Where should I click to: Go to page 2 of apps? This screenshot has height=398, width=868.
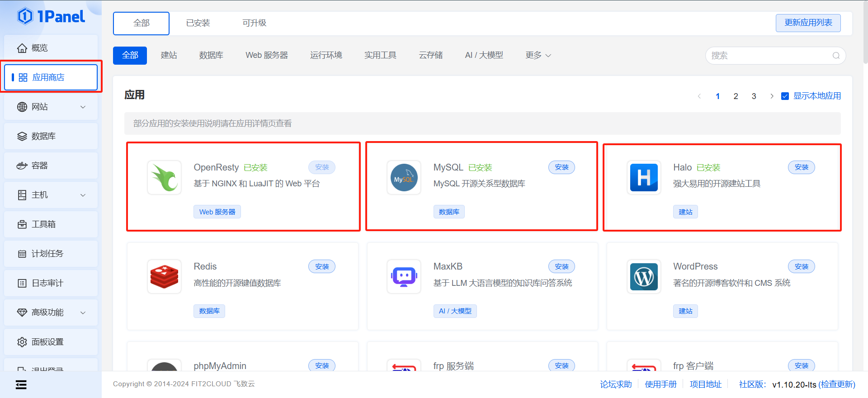coord(736,96)
